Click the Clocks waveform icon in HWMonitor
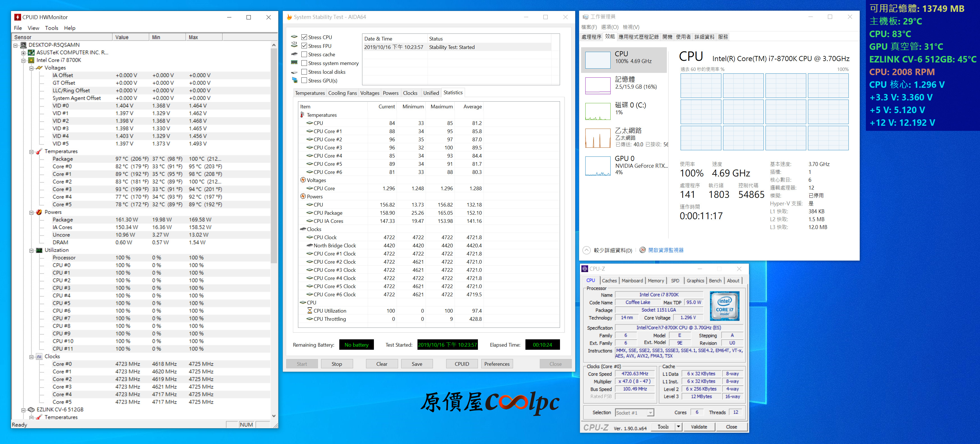This screenshot has height=444, width=980. click(x=39, y=356)
